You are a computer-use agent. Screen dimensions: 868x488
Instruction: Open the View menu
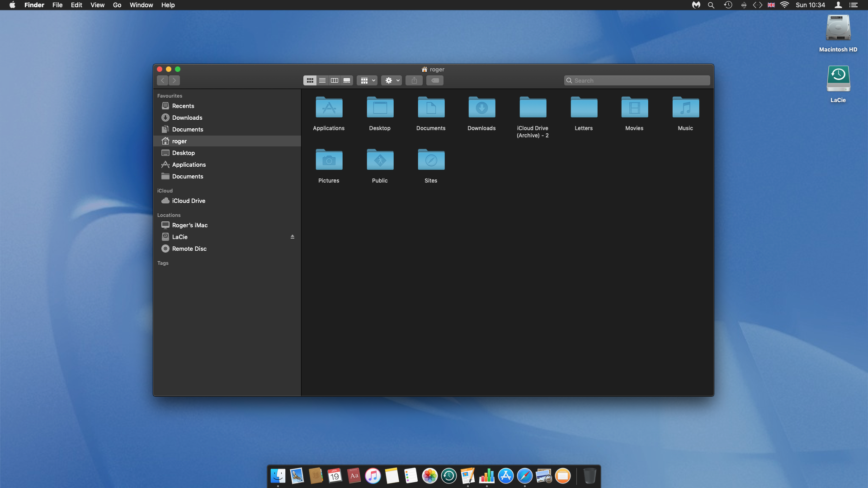[97, 5]
